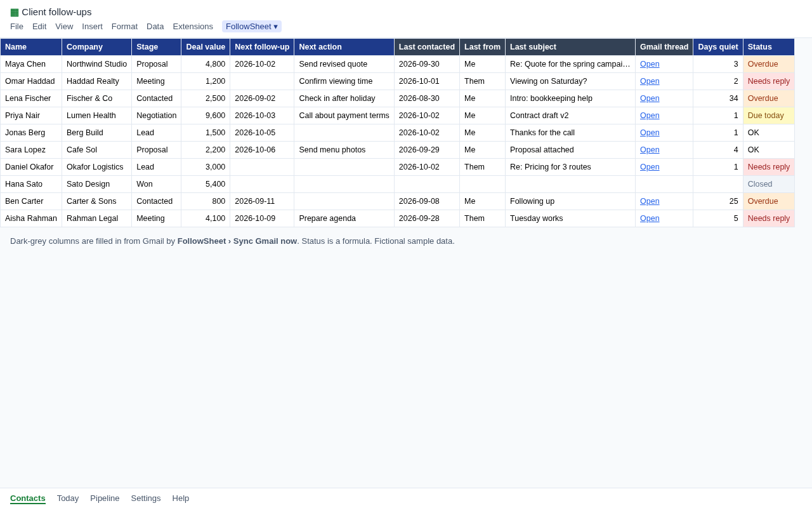
Task: Open the Edit menu
Action: (x=39, y=27)
